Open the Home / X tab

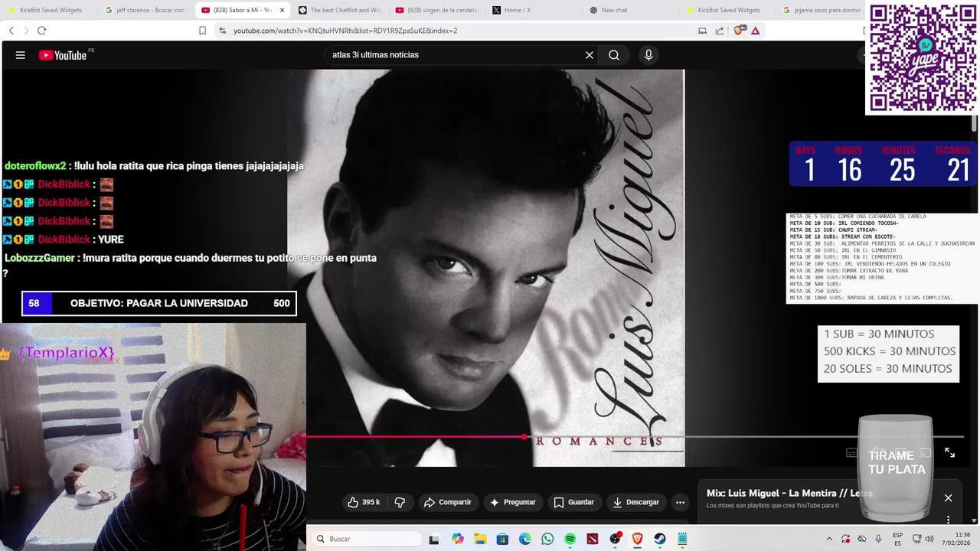coord(534,10)
